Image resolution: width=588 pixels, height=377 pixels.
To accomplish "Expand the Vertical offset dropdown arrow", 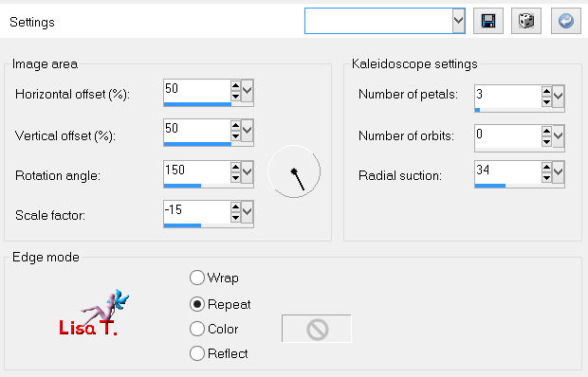I will [x=248, y=131].
